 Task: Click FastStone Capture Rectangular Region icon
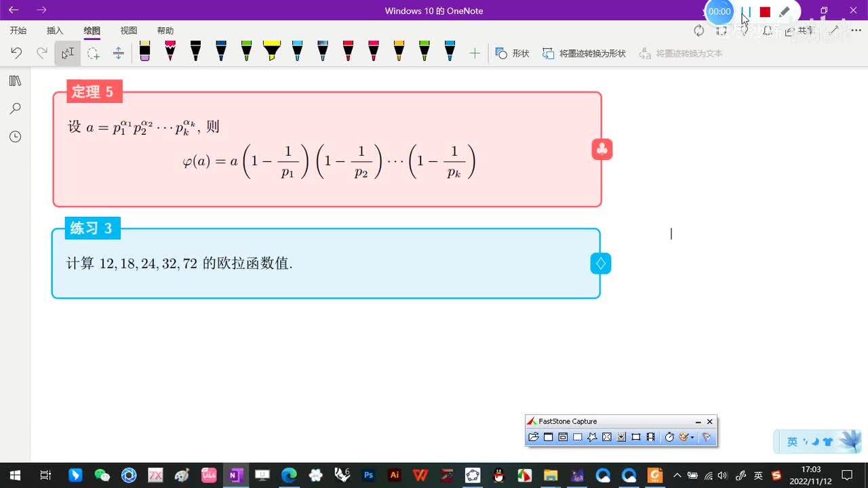click(577, 437)
